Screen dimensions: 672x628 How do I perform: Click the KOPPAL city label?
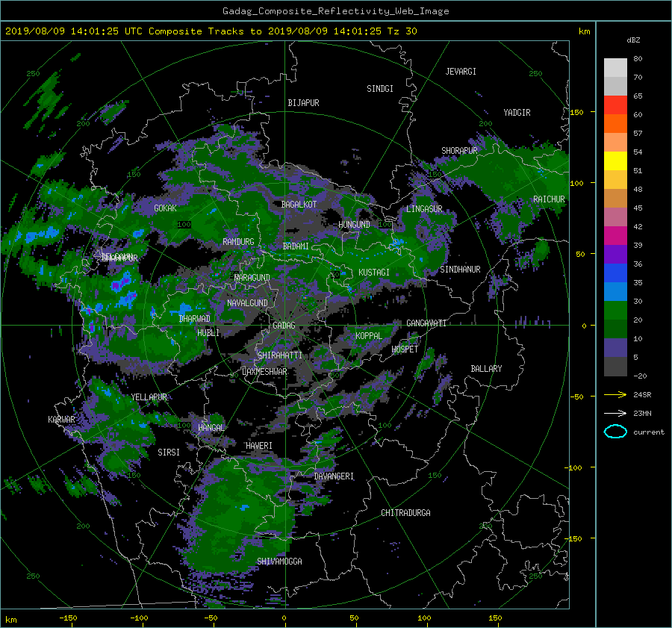click(x=369, y=336)
